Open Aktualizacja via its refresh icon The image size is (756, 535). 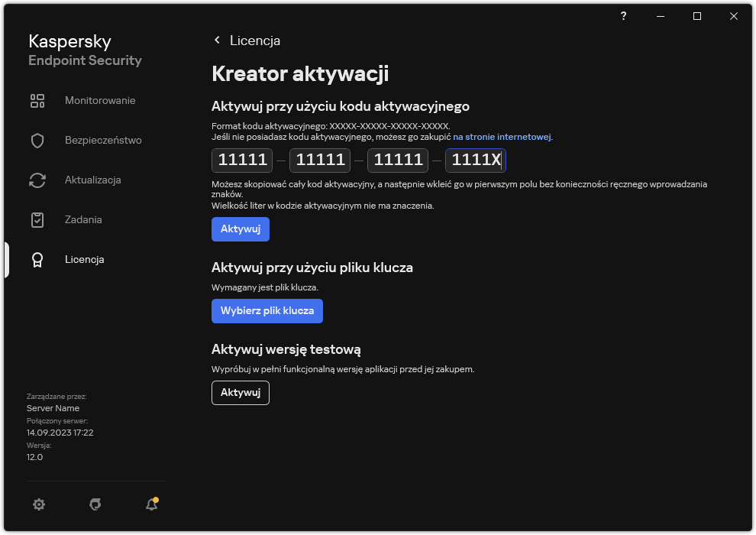(x=37, y=180)
